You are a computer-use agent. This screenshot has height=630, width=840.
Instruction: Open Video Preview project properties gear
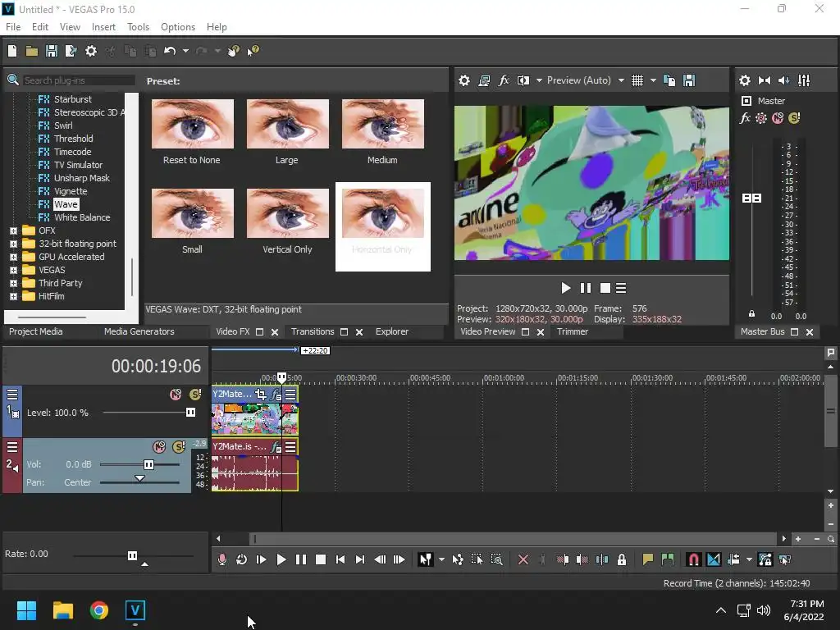[x=464, y=80]
